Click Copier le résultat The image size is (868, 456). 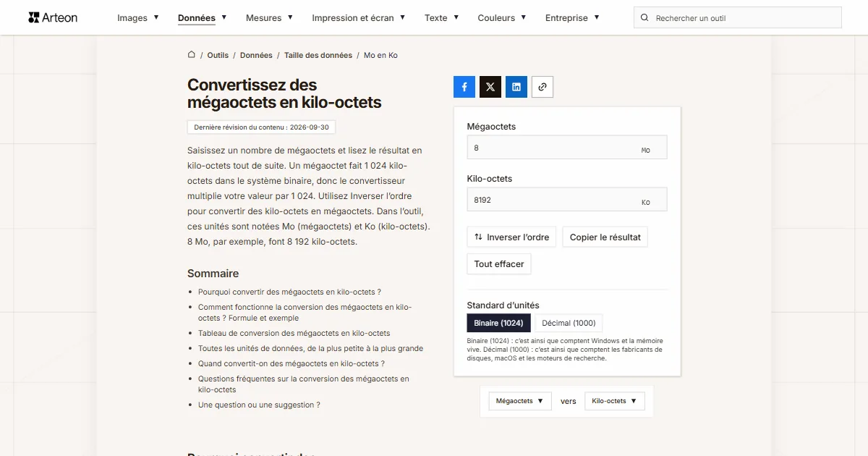pos(605,237)
